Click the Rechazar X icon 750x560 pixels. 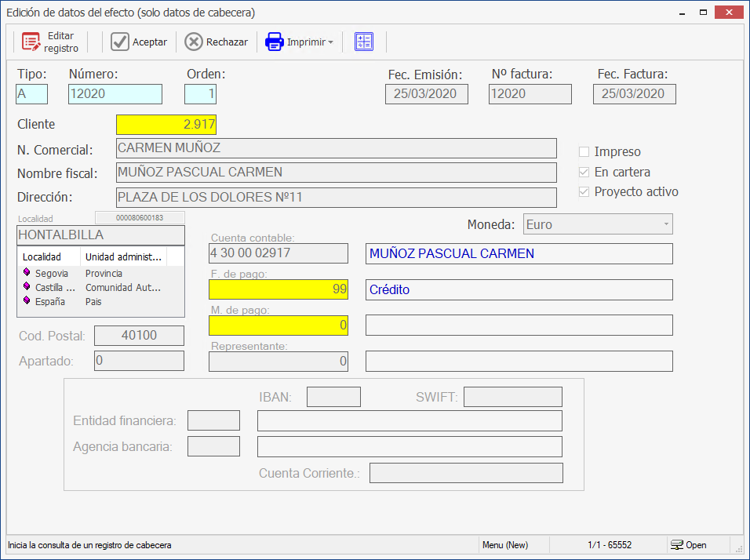coord(194,42)
